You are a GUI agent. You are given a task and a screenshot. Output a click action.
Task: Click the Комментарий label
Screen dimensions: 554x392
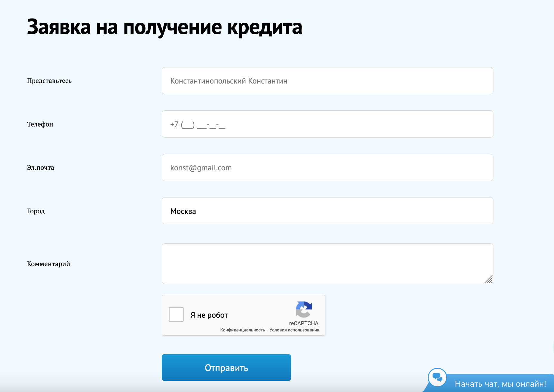point(48,264)
